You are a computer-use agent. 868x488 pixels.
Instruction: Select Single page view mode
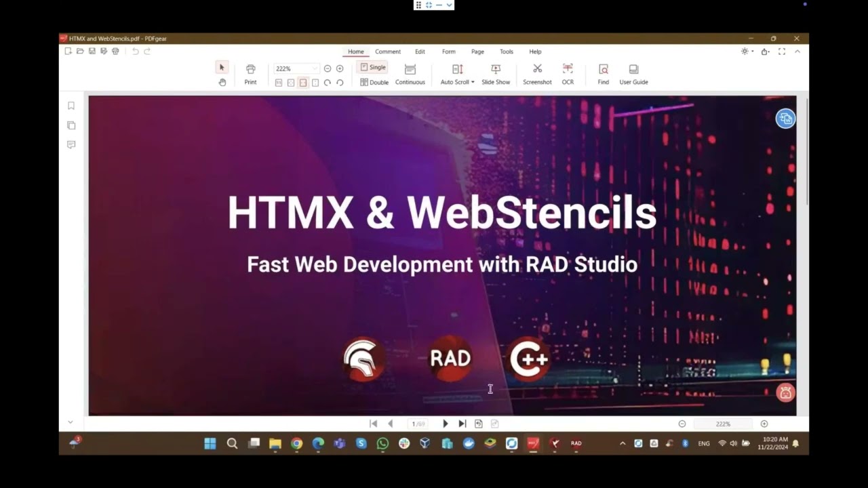pos(373,67)
